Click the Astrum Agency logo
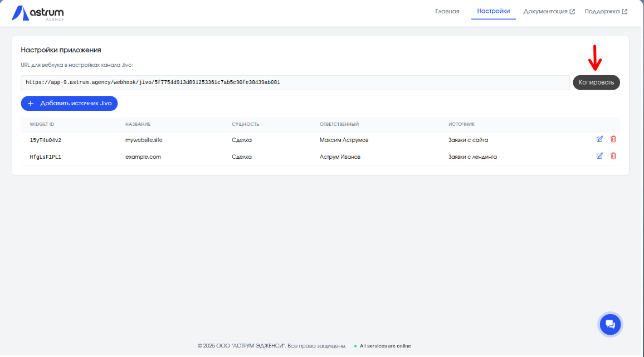This screenshot has width=644, height=357. tap(37, 13)
